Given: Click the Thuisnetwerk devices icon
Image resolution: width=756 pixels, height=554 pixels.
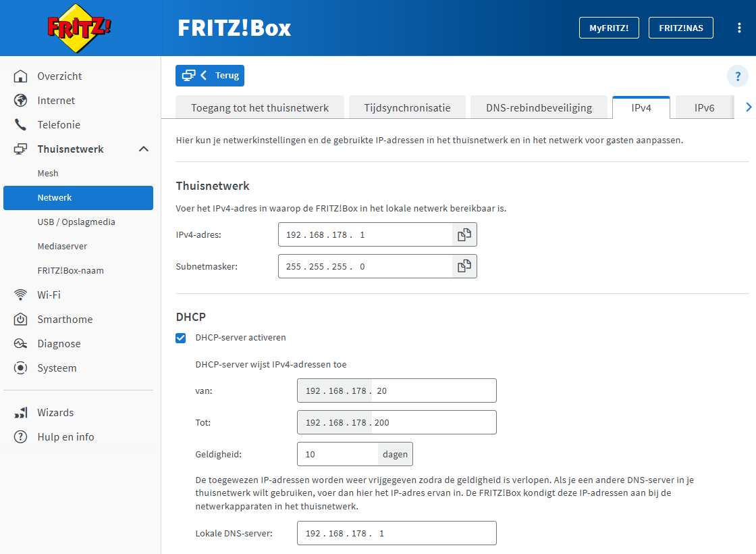Looking at the screenshot, I should tap(20, 149).
